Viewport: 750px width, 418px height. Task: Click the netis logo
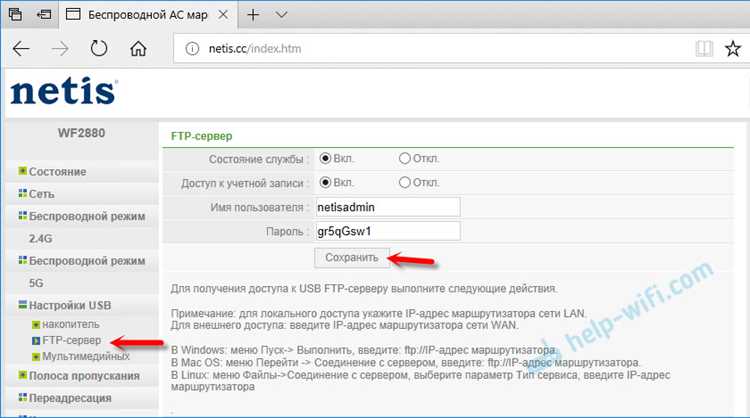[64, 91]
